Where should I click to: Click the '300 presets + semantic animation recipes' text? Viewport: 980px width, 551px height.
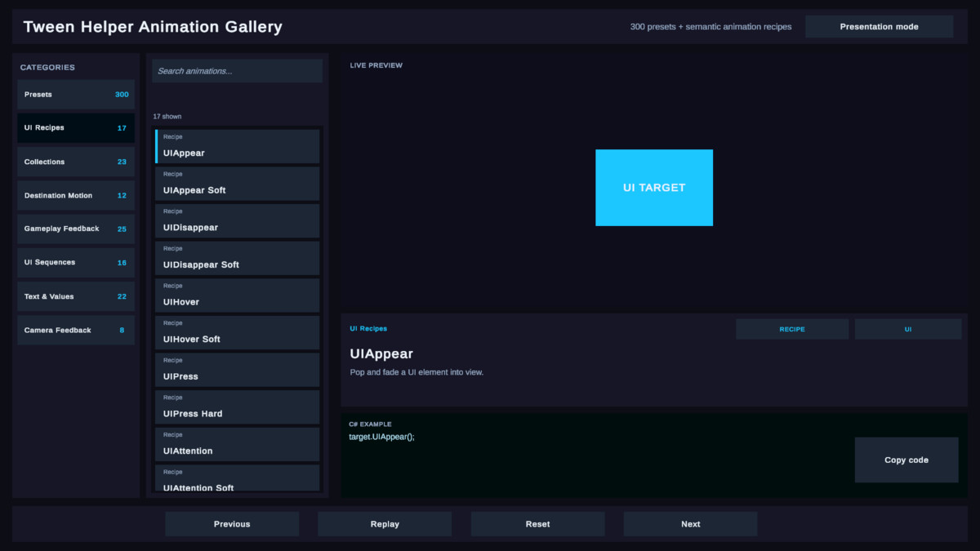[710, 27]
